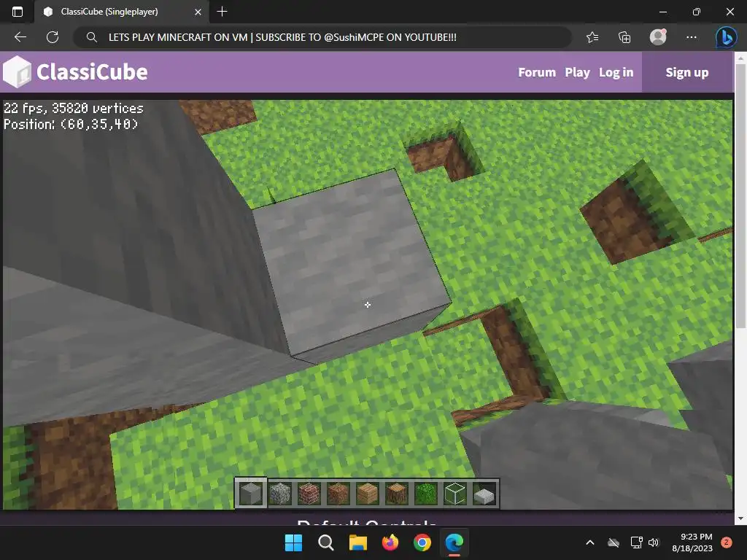
Task: Select the leaves block in hotbar
Action: click(x=425, y=494)
